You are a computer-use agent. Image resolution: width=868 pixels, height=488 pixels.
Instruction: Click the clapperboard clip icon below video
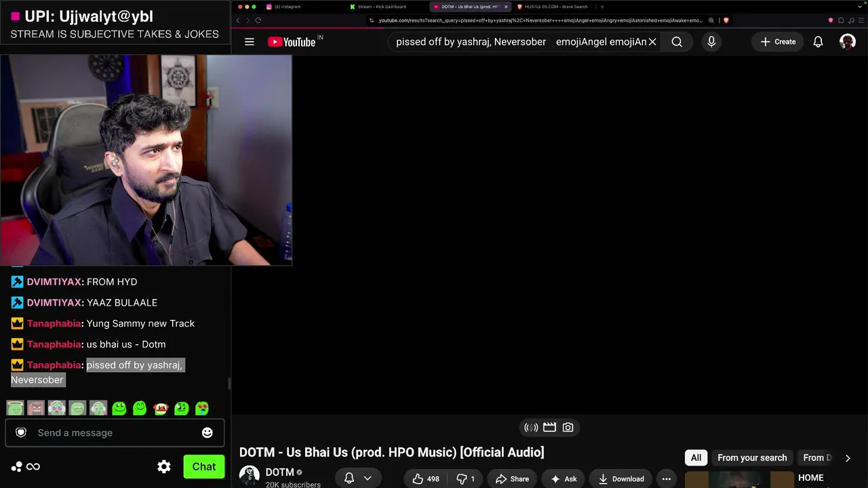pyautogui.click(x=549, y=428)
